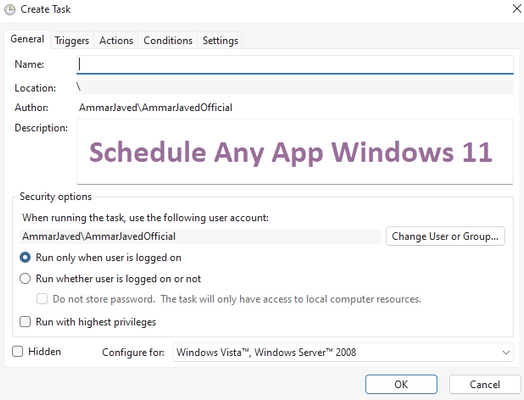The width and height of the screenshot is (524, 400).
Task: Open the Configure for dropdown
Action: [343, 352]
